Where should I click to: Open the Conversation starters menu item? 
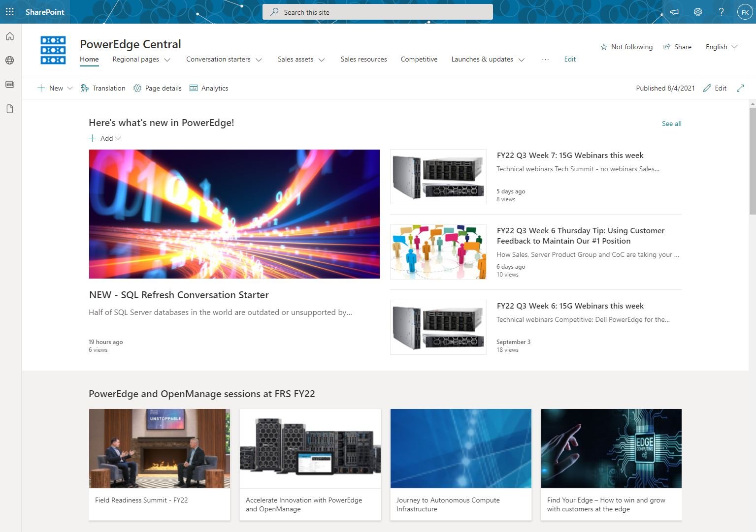point(218,59)
